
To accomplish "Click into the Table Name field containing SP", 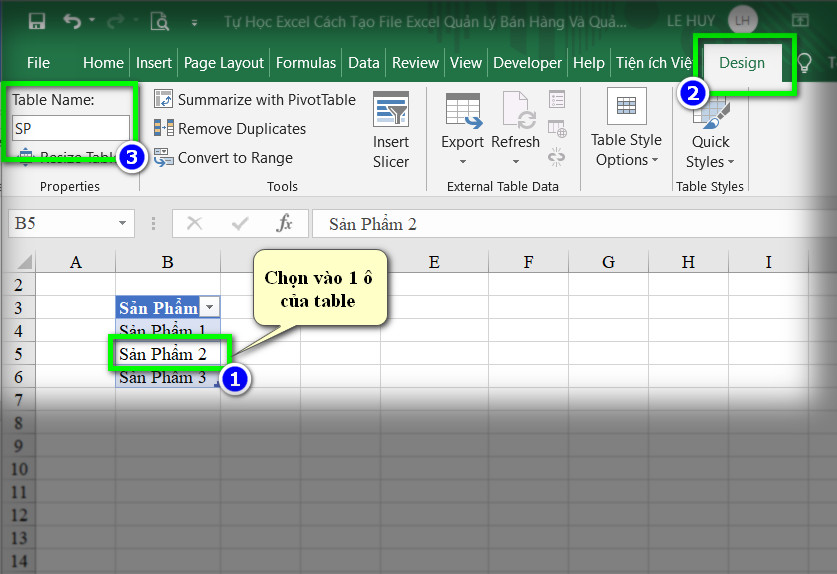I will [70, 128].
